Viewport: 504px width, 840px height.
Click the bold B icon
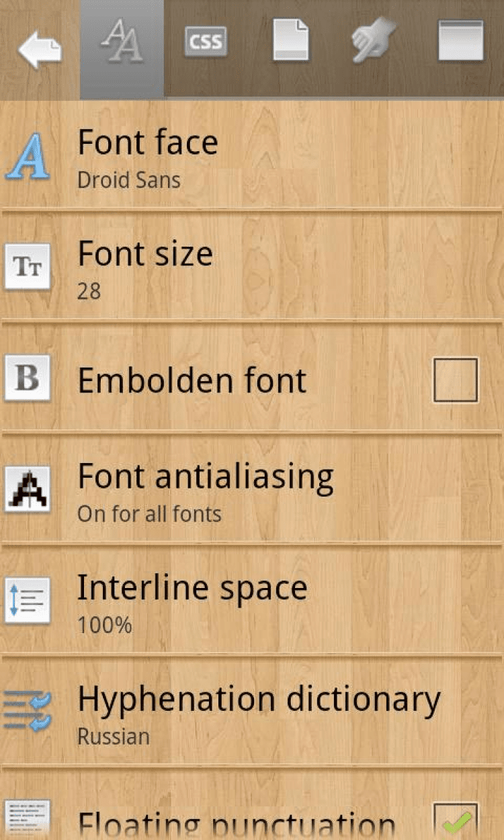point(28,378)
